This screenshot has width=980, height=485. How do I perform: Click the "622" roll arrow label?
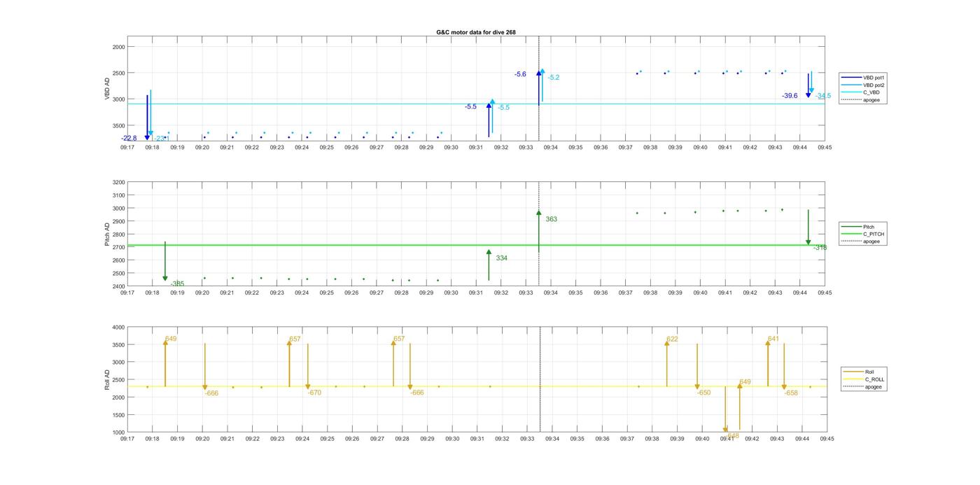(x=672, y=339)
